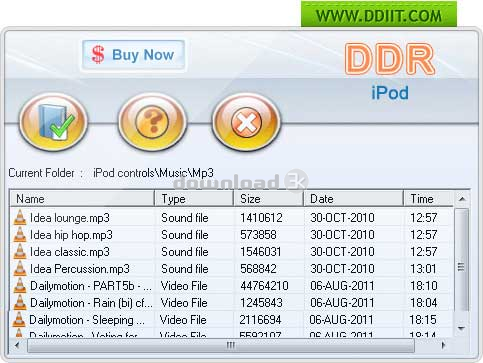
Task: Open help with the question mark button
Action: pos(152,122)
